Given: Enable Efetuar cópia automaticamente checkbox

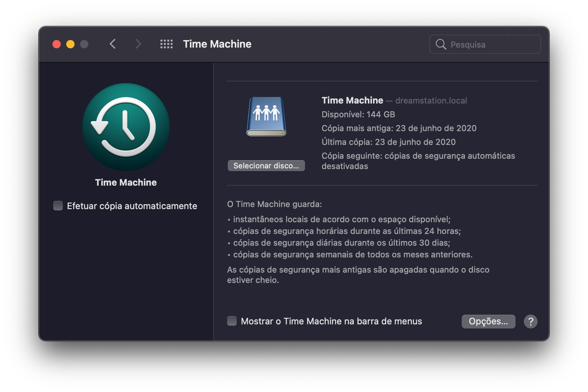Looking at the screenshot, I should (x=58, y=206).
